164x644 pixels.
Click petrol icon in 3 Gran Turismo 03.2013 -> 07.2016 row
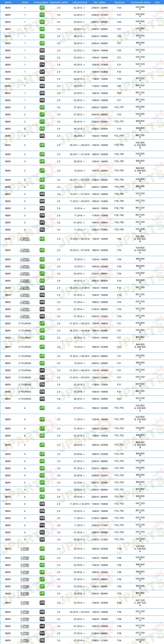pos(42,250)
